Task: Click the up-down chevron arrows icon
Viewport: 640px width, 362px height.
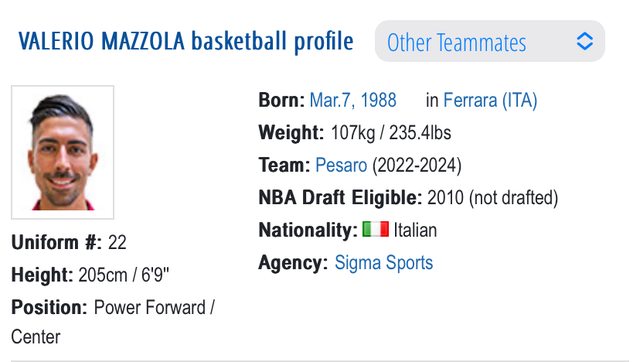Action: point(584,42)
